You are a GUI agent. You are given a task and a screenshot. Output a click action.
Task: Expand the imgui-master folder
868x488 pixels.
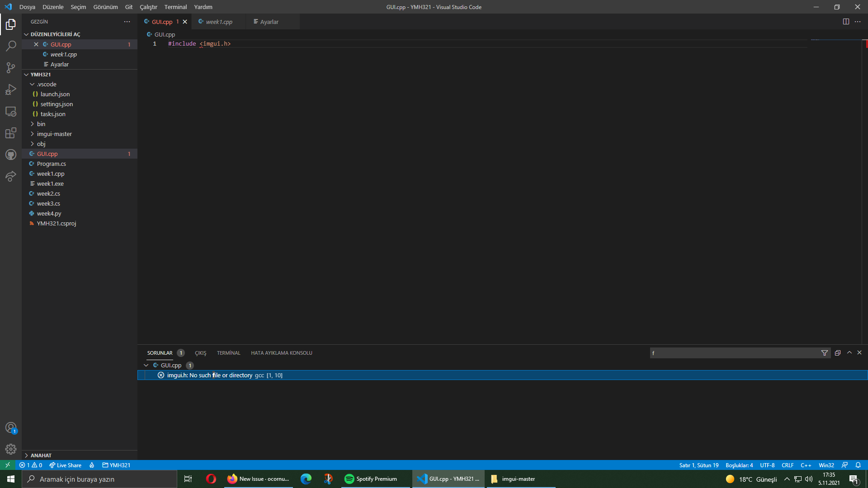click(33, 134)
